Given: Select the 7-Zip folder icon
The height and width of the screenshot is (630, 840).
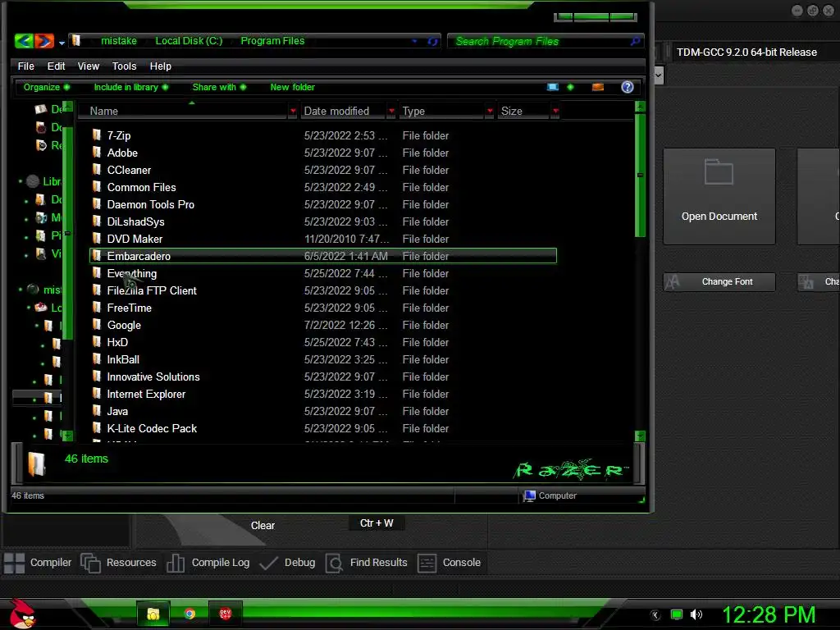Looking at the screenshot, I should pos(97,135).
